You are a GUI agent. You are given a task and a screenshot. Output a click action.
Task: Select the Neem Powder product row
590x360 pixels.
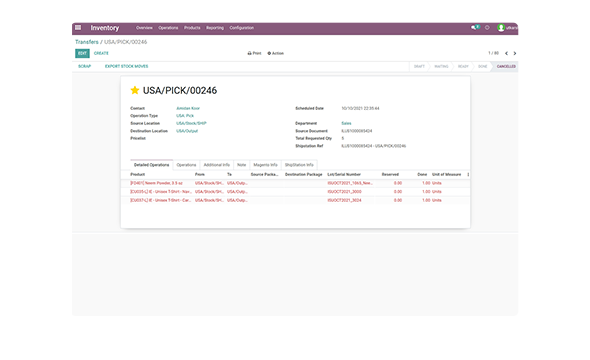pyautogui.click(x=295, y=183)
